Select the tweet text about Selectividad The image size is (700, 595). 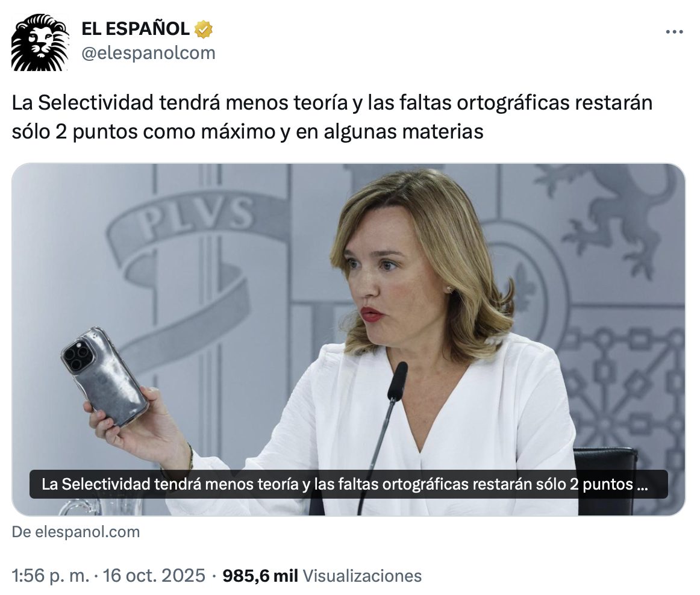tap(332, 117)
